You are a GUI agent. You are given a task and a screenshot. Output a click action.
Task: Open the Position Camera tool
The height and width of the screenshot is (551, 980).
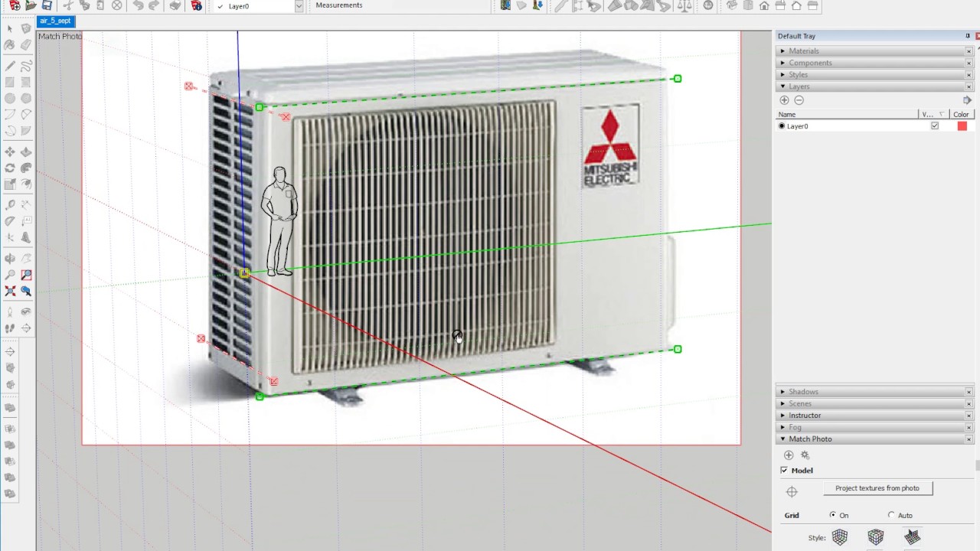[9, 311]
